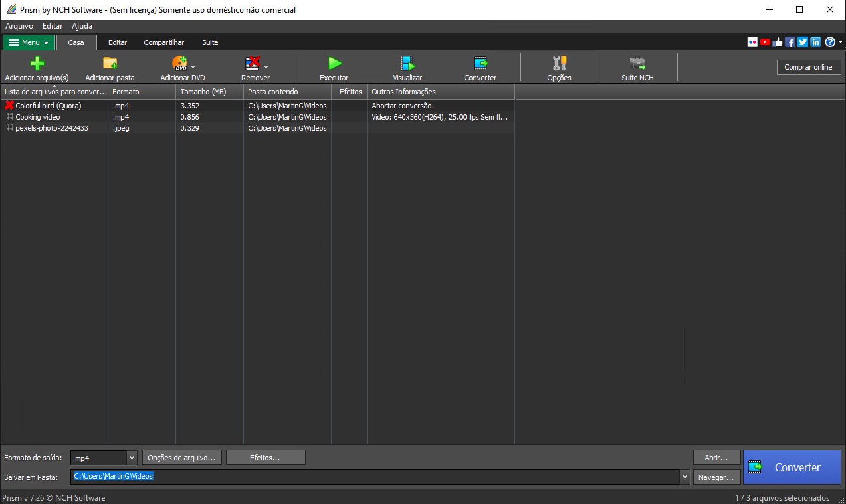Click the large blue Converter button

pyautogui.click(x=792, y=467)
